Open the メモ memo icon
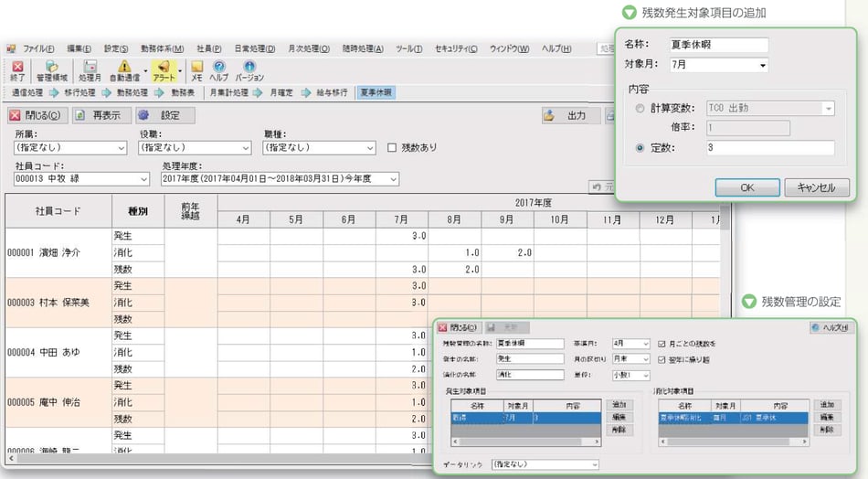This screenshot has height=479, width=868. click(196, 69)
